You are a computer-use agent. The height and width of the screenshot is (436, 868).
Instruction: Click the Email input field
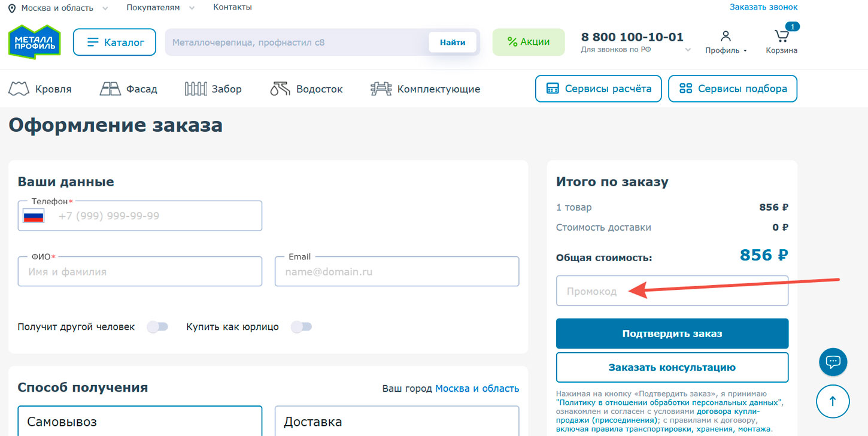pos(397,271)
